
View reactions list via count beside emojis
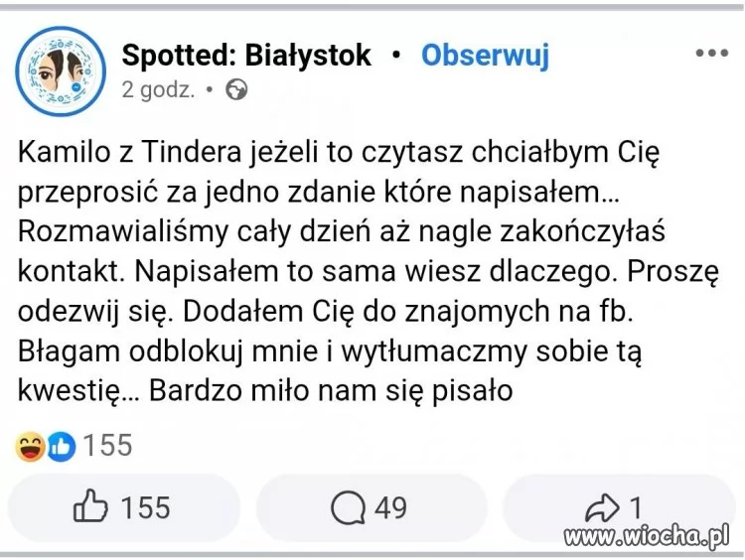107,446
